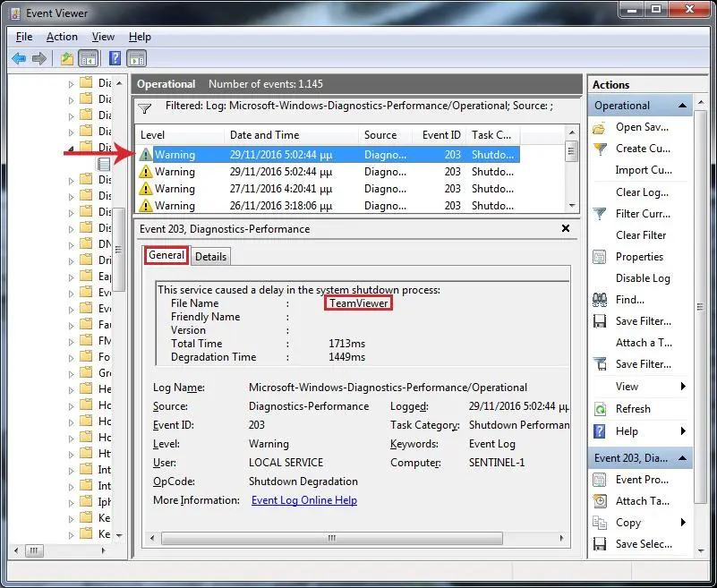Select the warning dated 26/11/2016 3:18:06
Screen dimensions: 717x588
coord(328,206)
